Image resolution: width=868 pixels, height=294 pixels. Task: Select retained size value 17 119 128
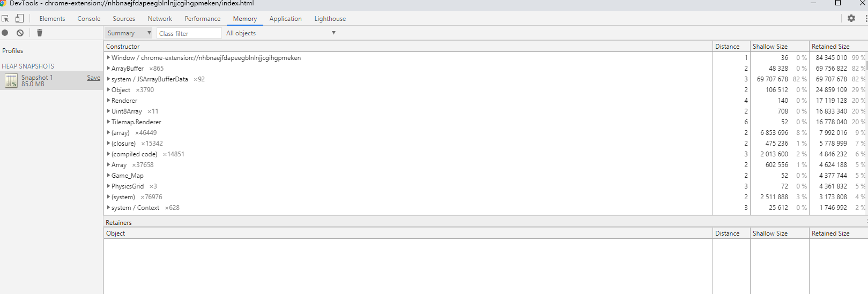832,101
